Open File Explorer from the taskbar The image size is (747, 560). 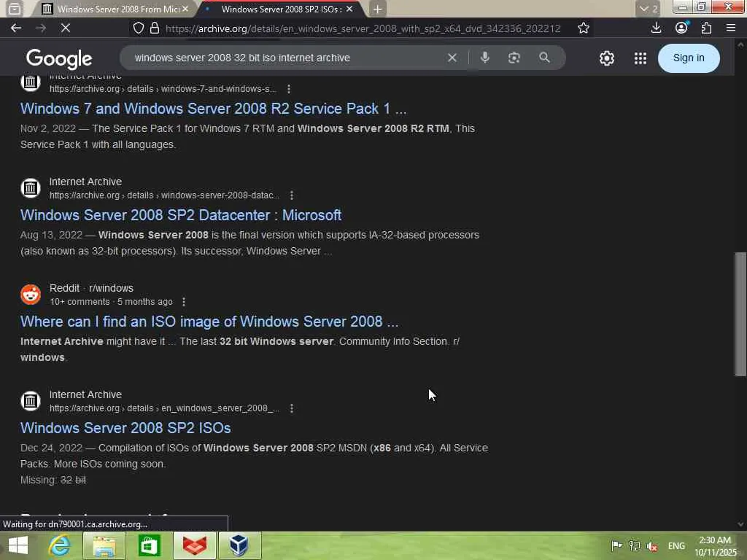[104, 545]
